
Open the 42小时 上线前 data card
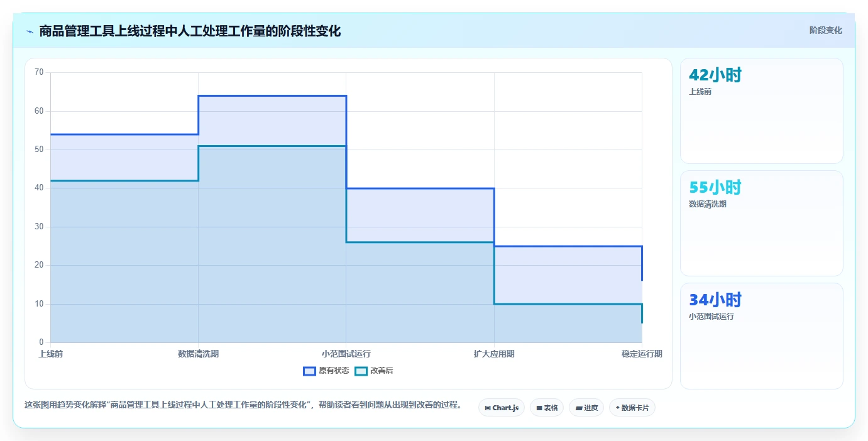[x=762, y=111]
